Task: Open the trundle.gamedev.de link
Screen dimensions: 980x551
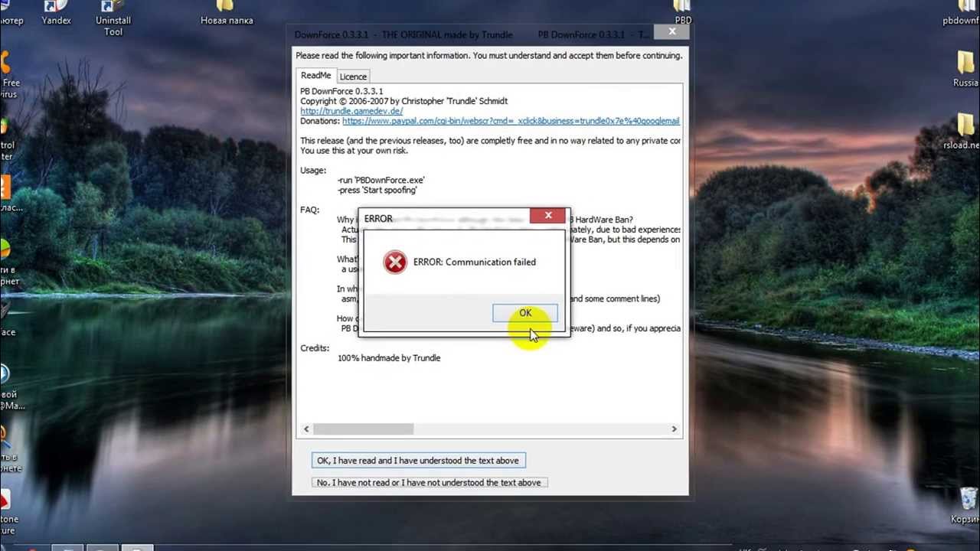Action: (x=351, y=111)
